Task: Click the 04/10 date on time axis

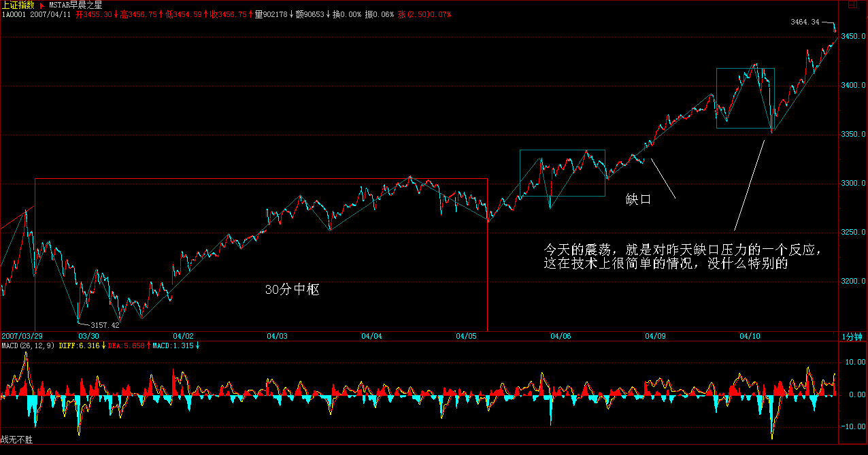Action: 750,336
